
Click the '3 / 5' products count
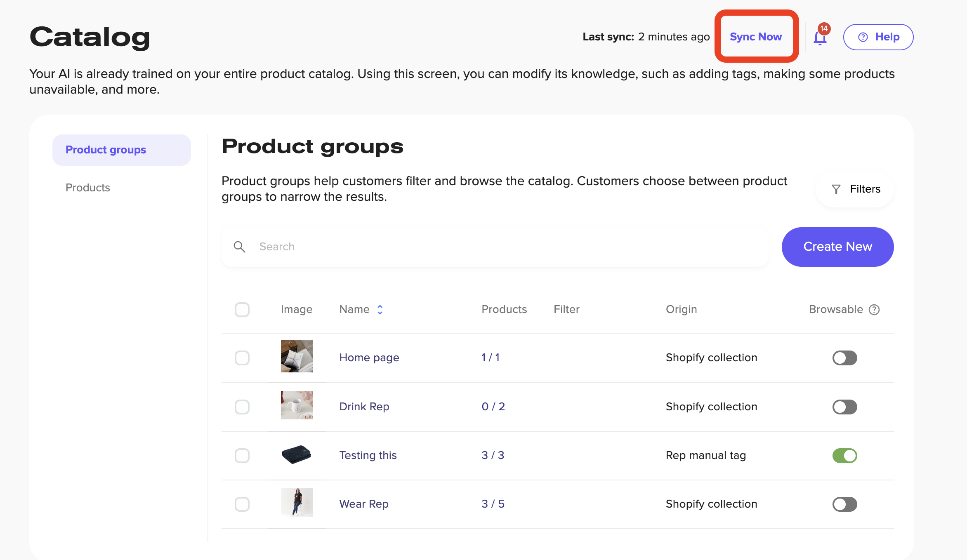[493, 504]
